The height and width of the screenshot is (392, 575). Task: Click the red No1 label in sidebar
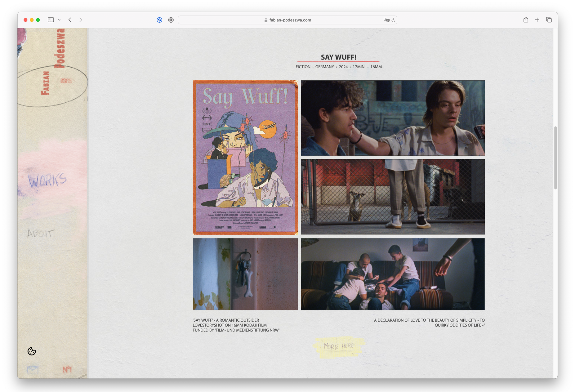pyautogui.click(x=67, y=369)
